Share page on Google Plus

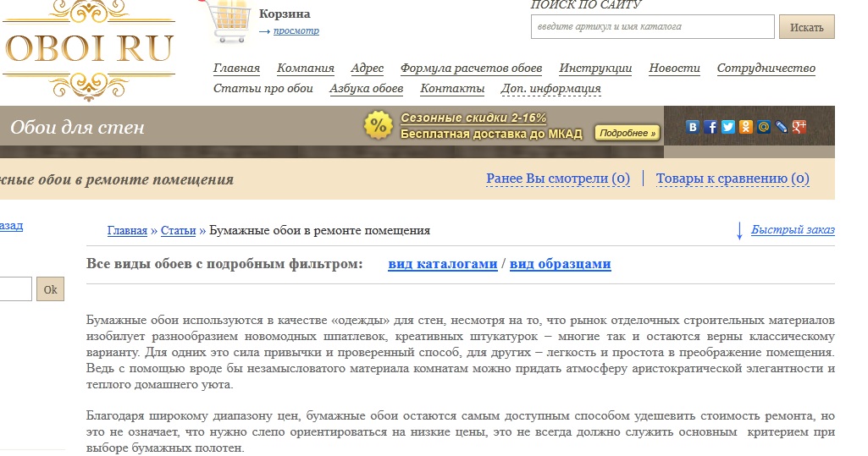pos(799,127)
